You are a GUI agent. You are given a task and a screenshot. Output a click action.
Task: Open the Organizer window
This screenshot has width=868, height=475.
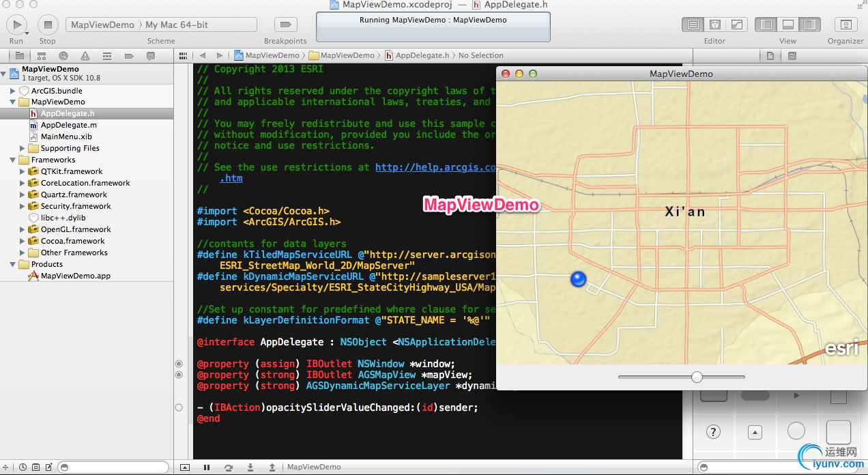click(x=845, y=25)
